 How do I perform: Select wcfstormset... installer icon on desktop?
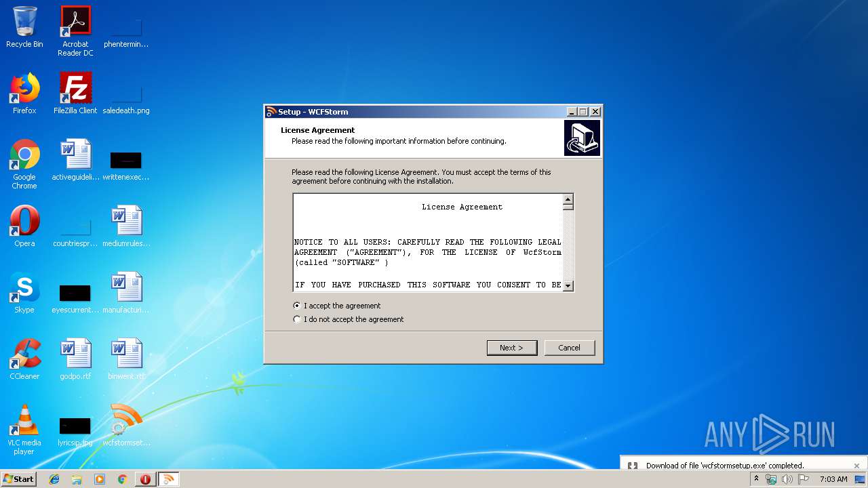pyautogui.click(x=126, y=426)
